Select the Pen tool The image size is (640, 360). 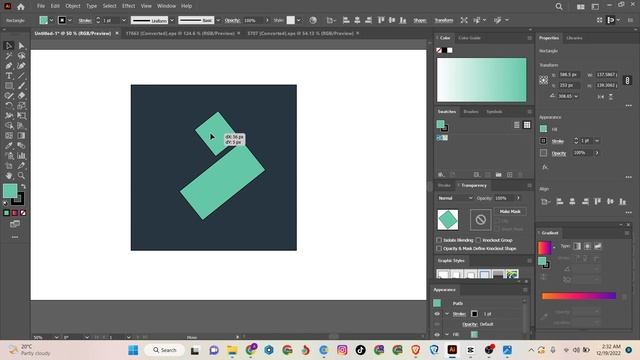click(x=9, y=66)
